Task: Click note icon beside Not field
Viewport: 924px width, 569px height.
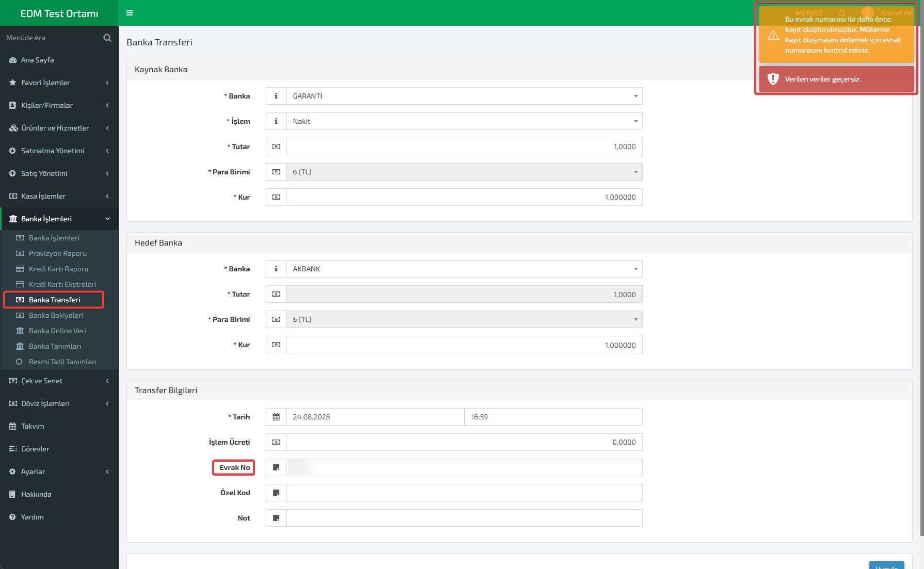Action: [x=276, y=518]
